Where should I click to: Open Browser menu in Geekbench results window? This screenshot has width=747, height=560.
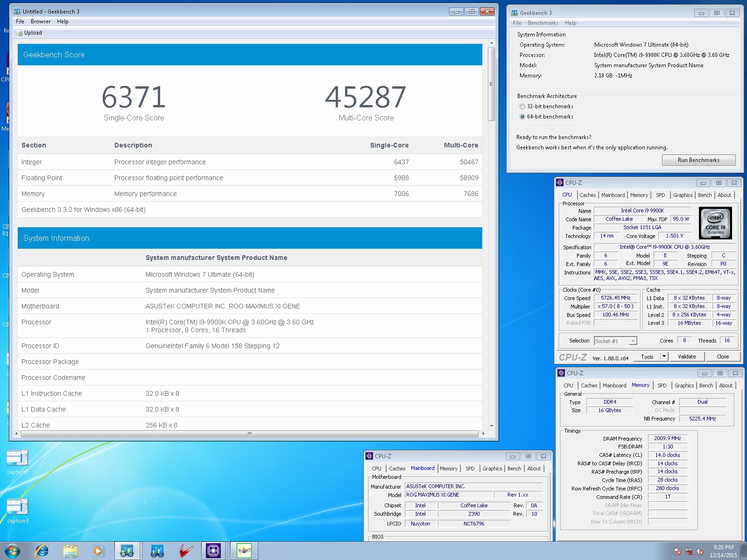click(41, 21)
